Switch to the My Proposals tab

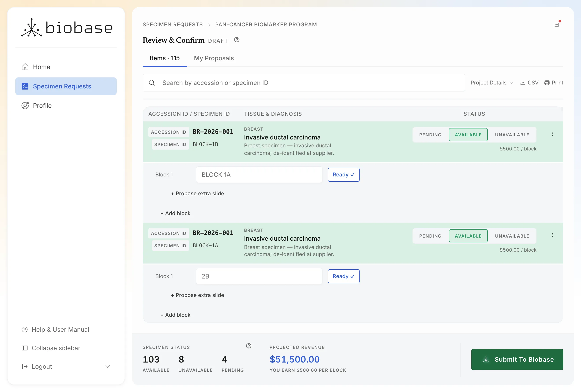point(214,58)
